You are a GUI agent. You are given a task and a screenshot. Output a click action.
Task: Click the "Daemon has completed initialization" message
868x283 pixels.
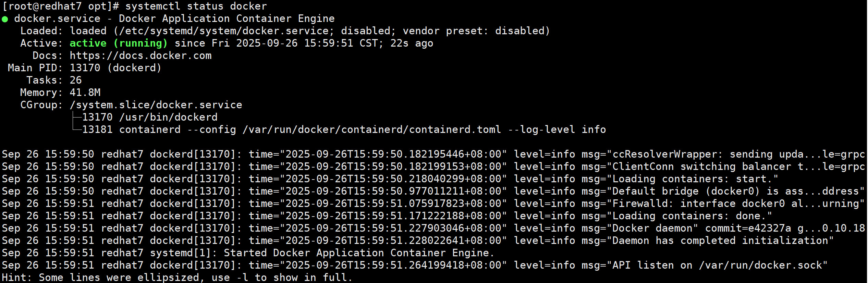[722, 241]
